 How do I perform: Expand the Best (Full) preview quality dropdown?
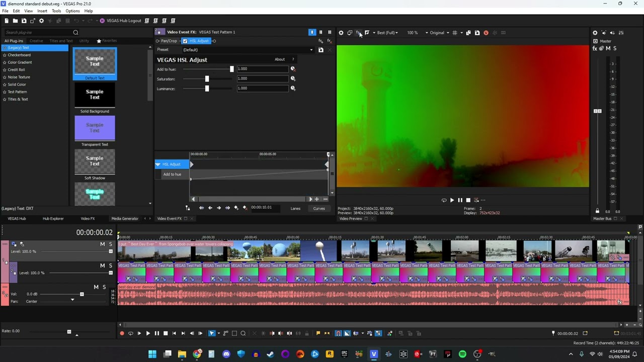387,33
